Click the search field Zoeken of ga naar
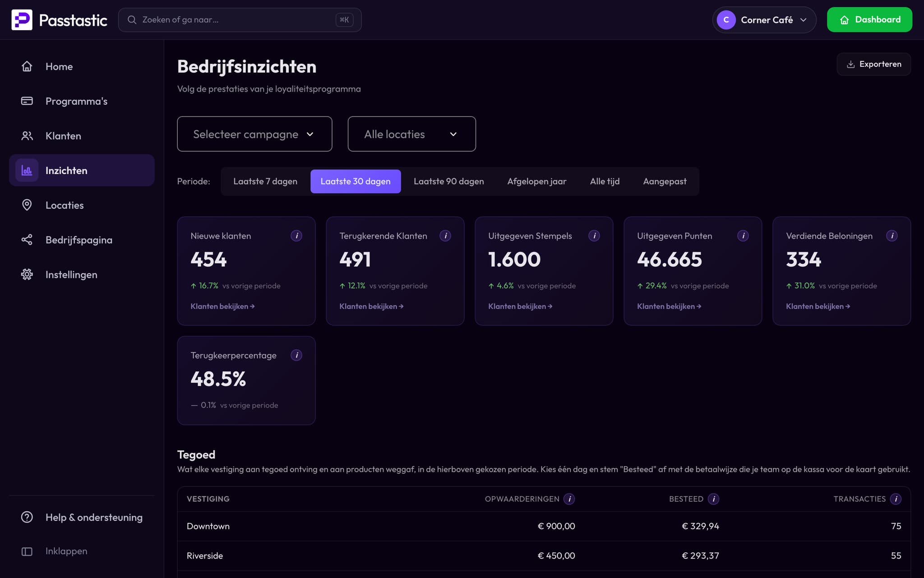The height and width of the screenshot is (578, 924). [240, 20]
